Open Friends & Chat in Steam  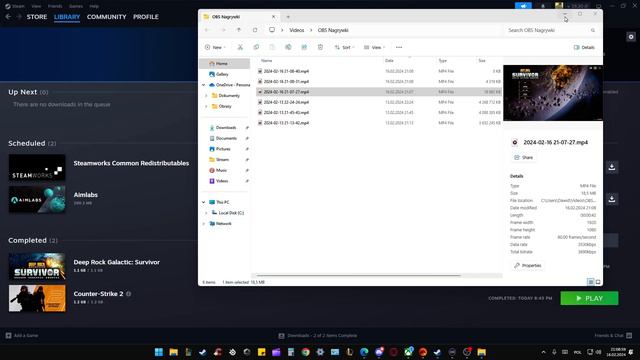click(x=613, y=336)
